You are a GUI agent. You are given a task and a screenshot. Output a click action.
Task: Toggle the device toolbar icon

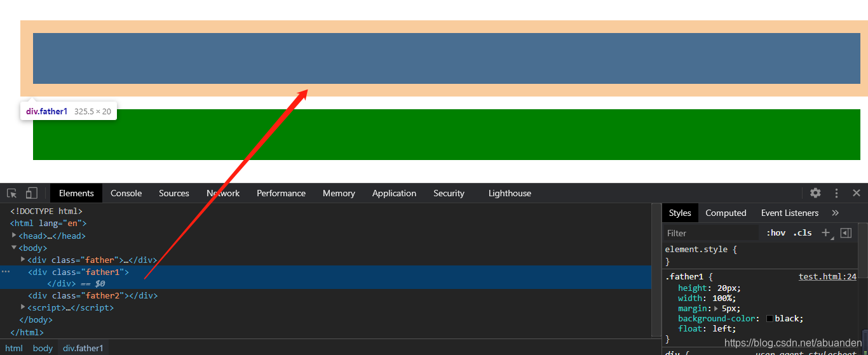coord(31,193)
